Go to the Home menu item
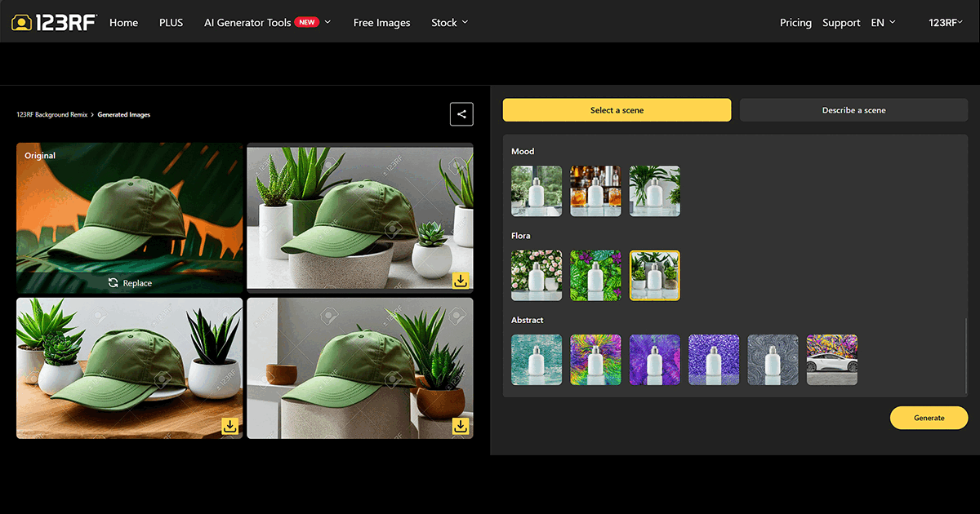Screen dimensions: 980x514 [123, 23]
